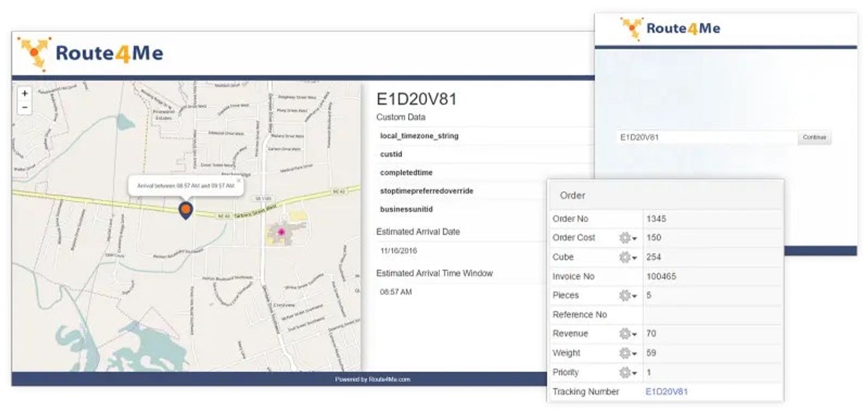
Task: Click the Weight value 59
Action: click(651, 353)
